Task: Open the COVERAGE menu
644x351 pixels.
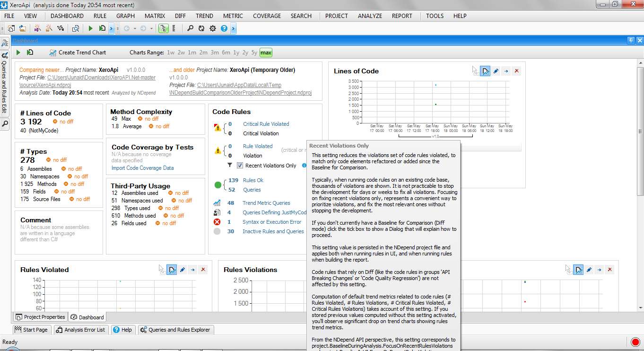Action: pyautogui.click(x=267, y=16)
